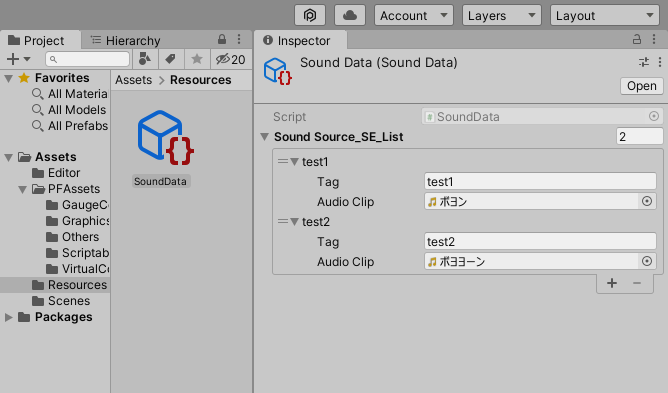Select All Materials favorite search
668x393 pixels.
70,94
